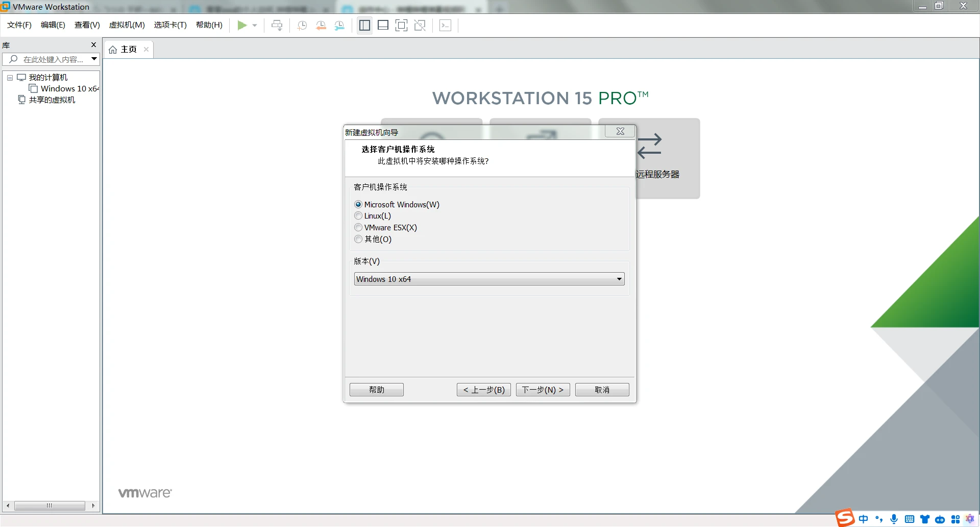Click send Ctrl+Alt+Del toolbar icon
980x527 pixels.
point(277,26)
